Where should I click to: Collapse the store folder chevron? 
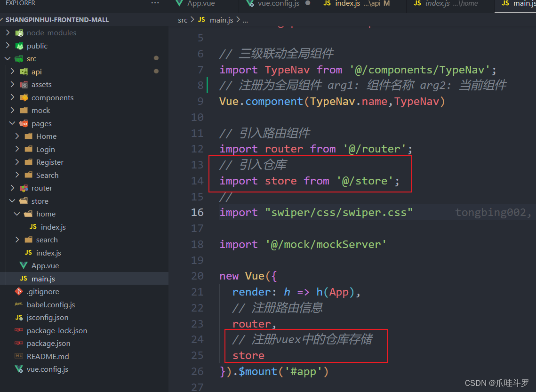[12, 201]
